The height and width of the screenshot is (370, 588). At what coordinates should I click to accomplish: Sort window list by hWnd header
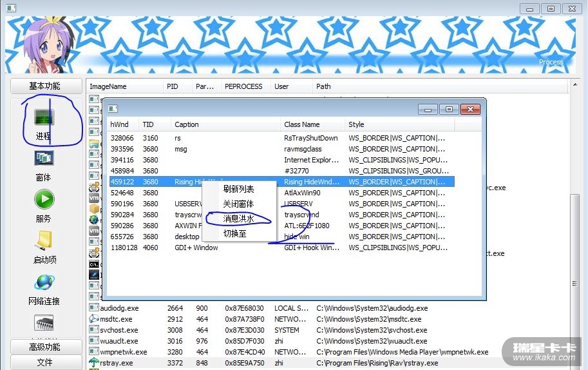tap(123, 124)
